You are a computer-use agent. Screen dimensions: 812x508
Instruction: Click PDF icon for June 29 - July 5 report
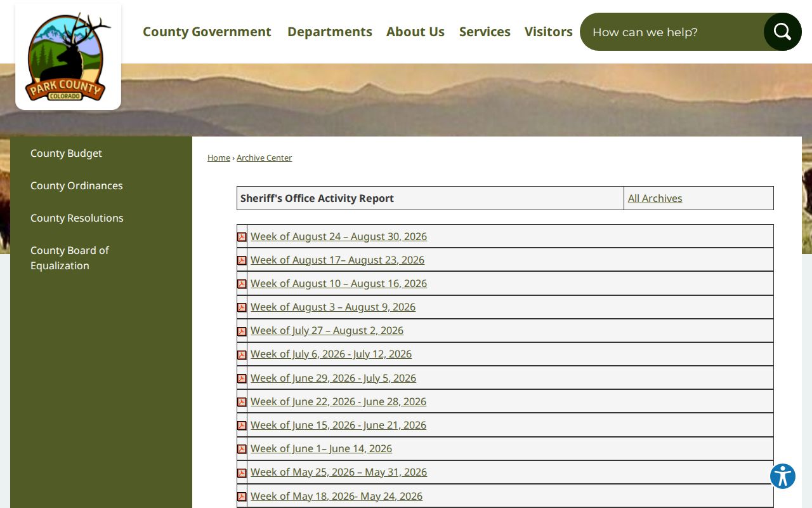pyautogui.click(x=242, y=378)
